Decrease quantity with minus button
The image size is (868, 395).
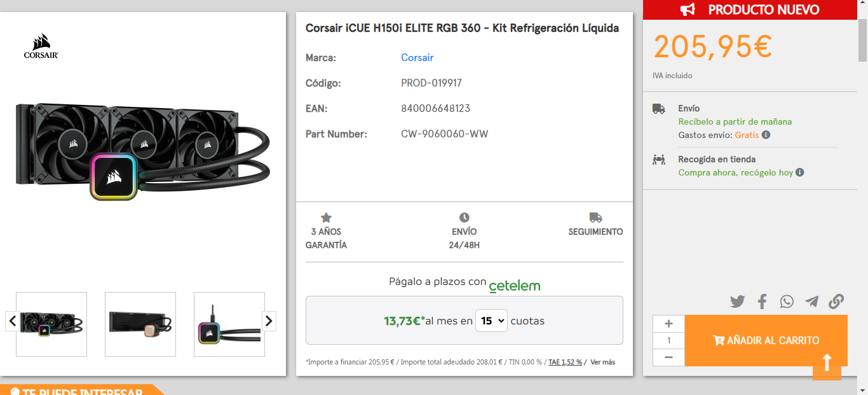click(668, 357)
